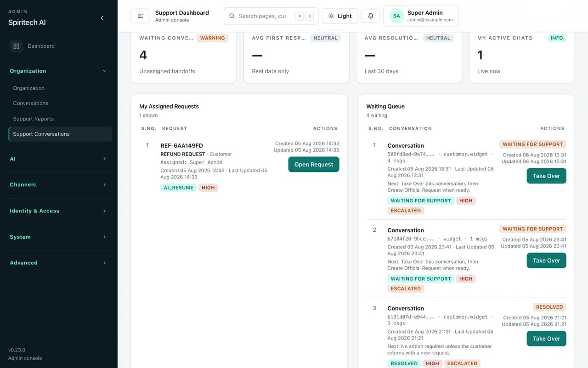Viewport: 588px width, 368px height.
Task: Click the Dashboard grid icon
Action: pos(16,46)
